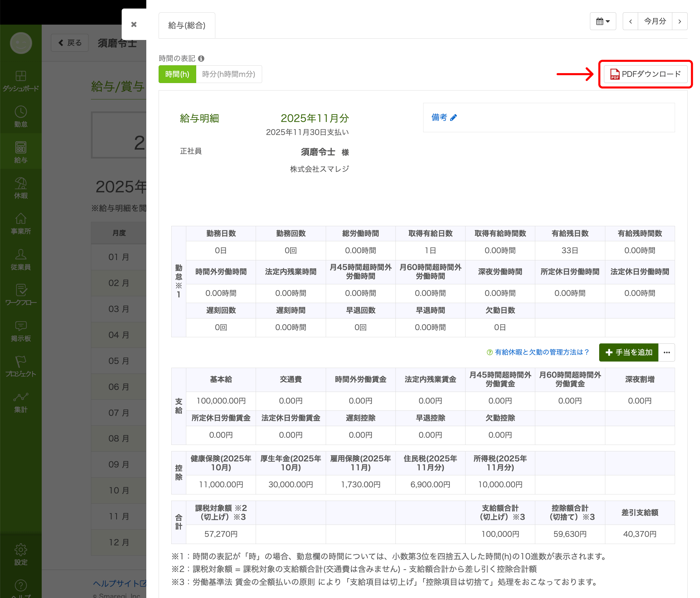
Task: Open ワークフロー icon in the sidebar
Action: pyautogui.click(x=21, y=295)
